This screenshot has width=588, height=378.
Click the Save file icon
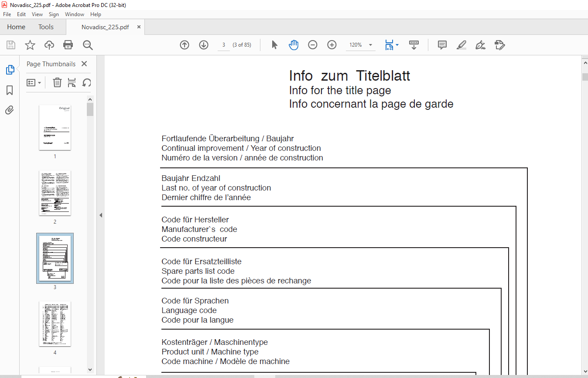11,45
